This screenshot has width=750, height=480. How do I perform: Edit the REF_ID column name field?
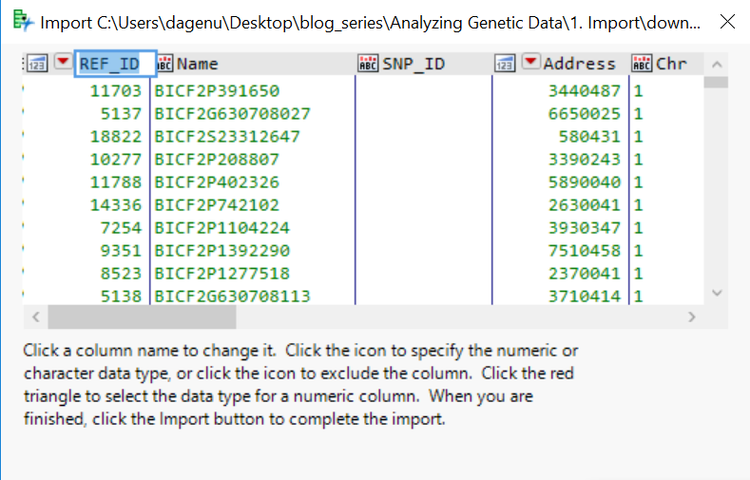click(x=115, y=64)
